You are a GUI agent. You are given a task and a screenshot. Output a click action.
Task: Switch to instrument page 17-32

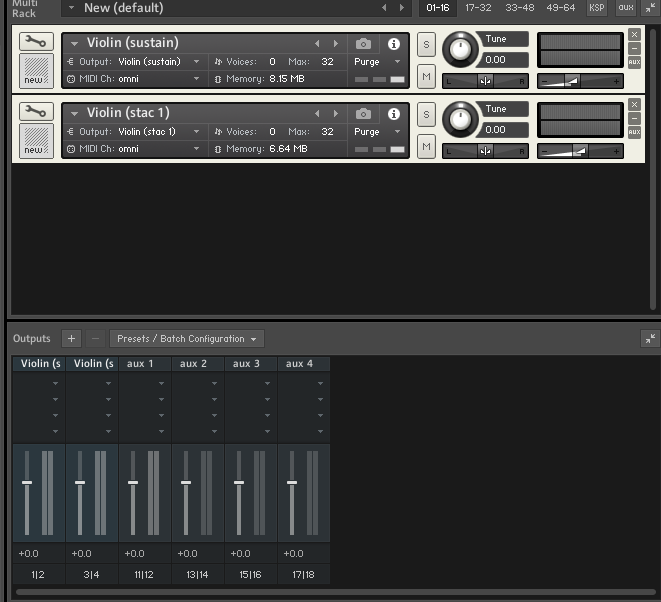point(478,8)
